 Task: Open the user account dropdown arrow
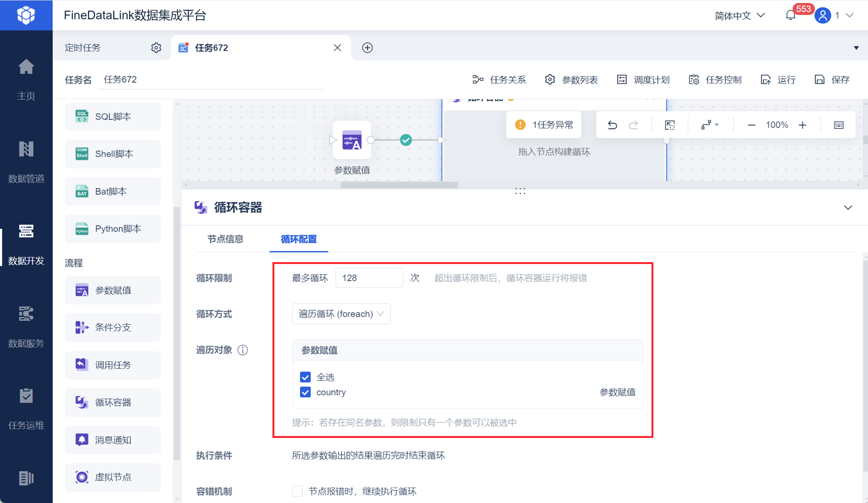click(850, 15)
